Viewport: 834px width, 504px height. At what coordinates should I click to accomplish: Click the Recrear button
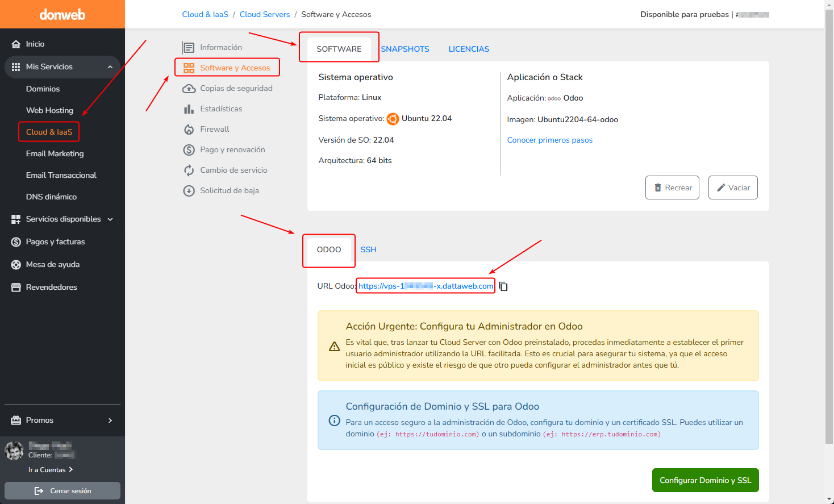point(672,188)
